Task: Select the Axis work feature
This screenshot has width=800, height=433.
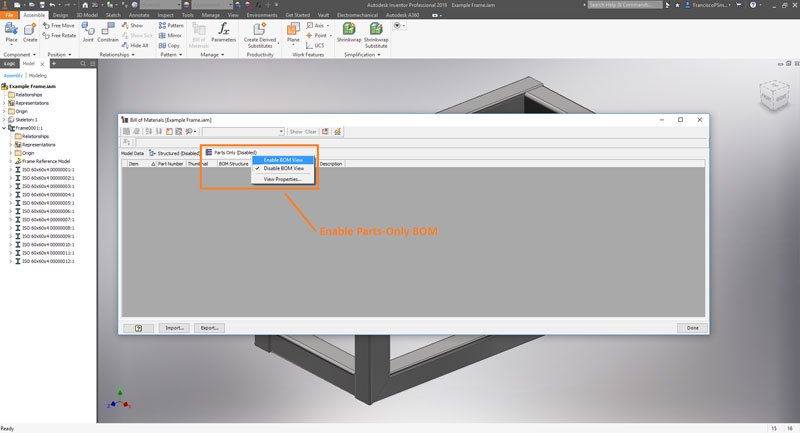Action: [x=316, y=25]
